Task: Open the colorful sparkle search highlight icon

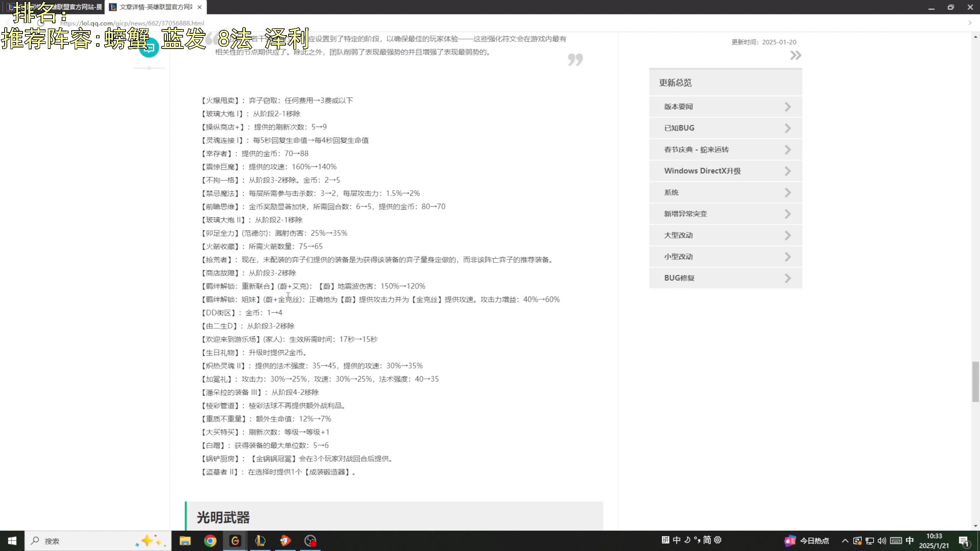Action: click(x=150, y=541)
